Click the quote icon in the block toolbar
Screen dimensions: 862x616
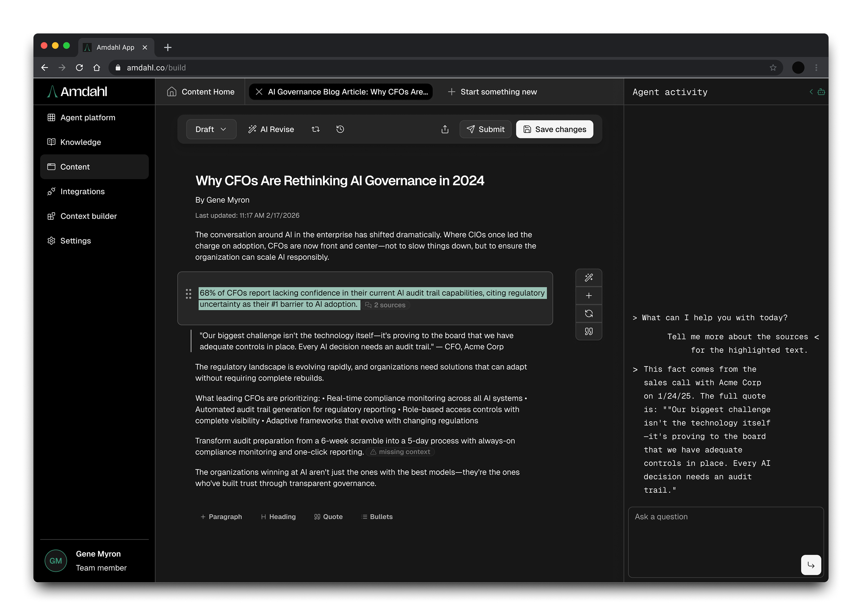tap(588, 331)
